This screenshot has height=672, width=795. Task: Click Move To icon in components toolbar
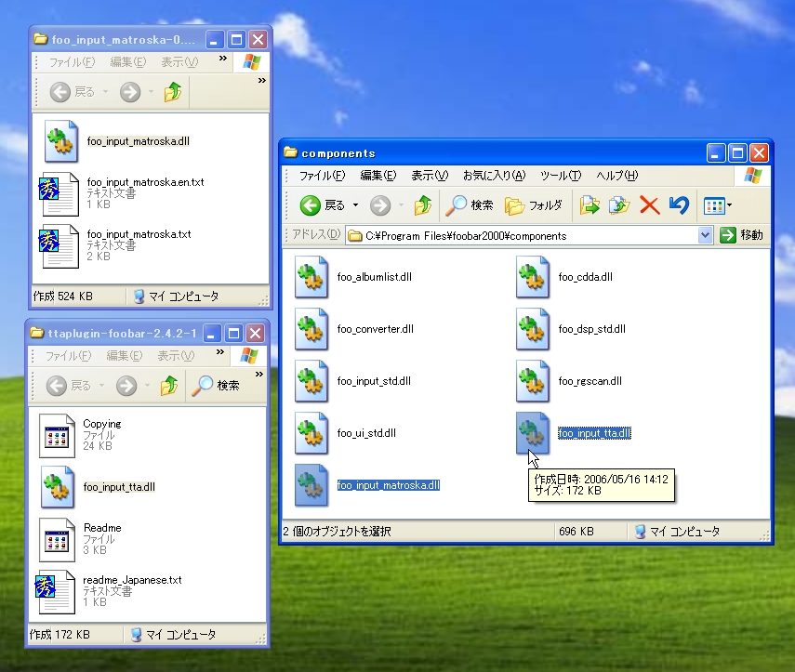(590, 205)
